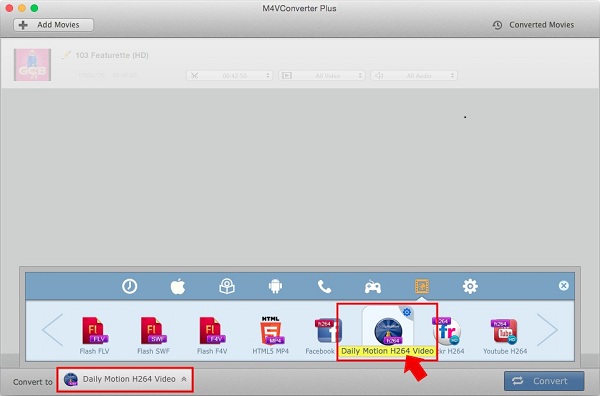Select the Recent formats clock tab

[129, 286]
